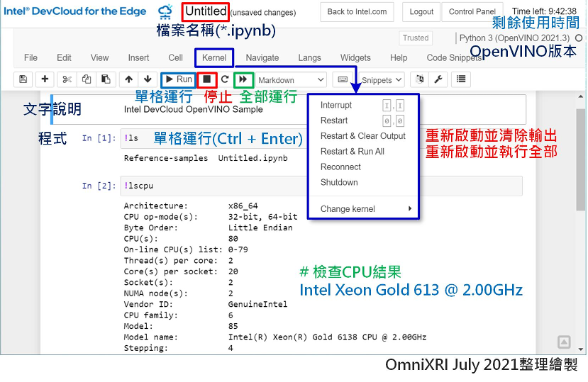Open the Langs menu
588x382 pixels.
309,57
